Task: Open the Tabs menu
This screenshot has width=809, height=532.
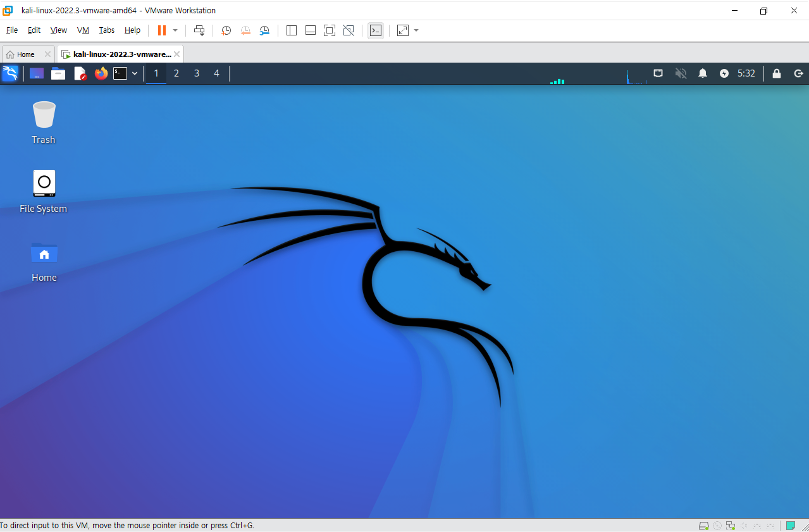Action: pyautogui.click(x=107, y=30)
